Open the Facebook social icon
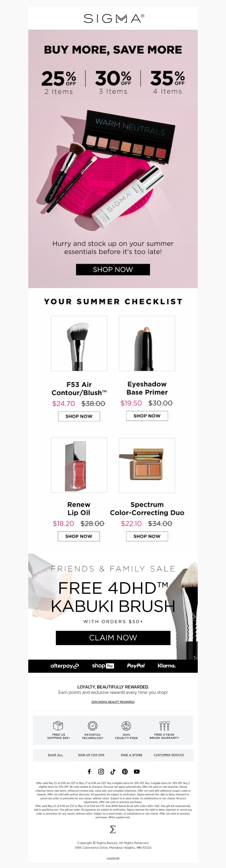226x868 pixels. [x=89, y=771]
